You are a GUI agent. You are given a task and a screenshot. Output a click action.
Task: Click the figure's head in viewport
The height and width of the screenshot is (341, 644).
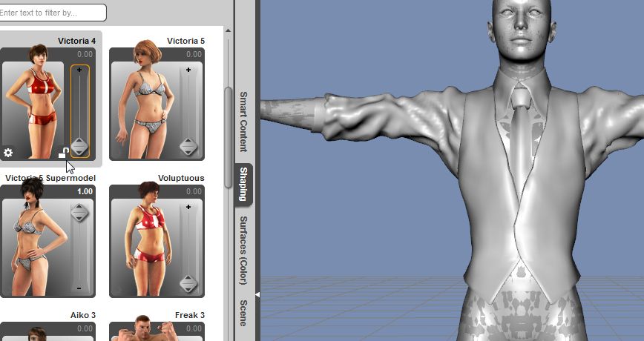(x=522, y=31)
